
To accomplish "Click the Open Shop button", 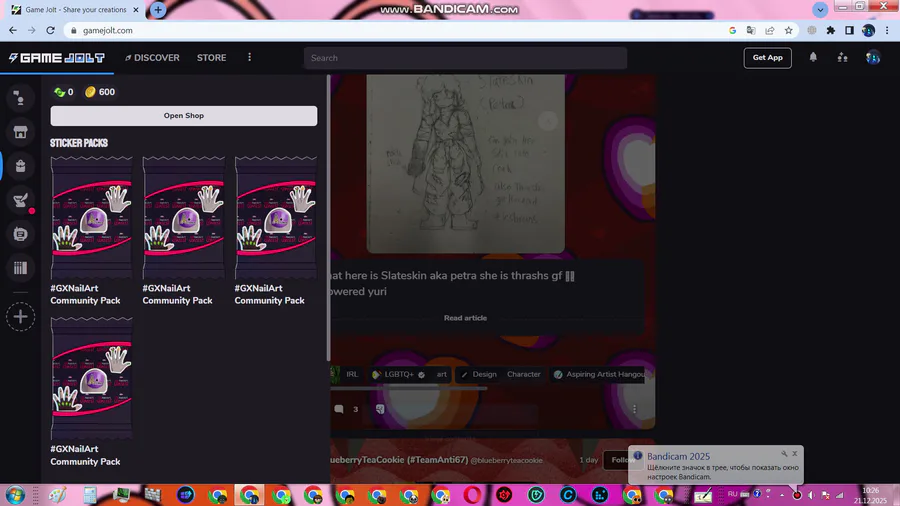I will click(x=184, y=115).
